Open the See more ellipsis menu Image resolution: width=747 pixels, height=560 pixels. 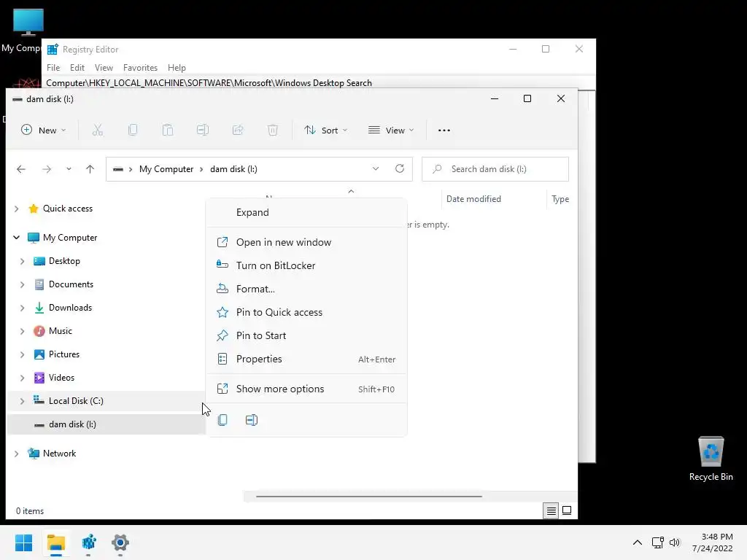pos(444,130)
